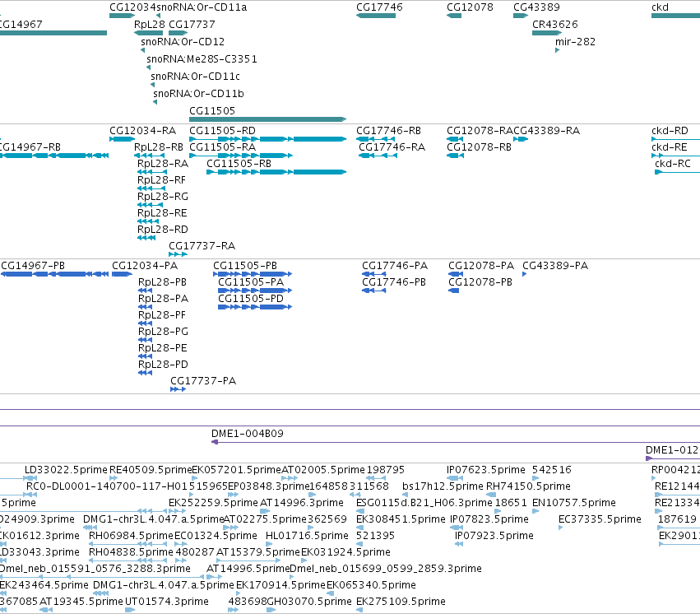Viewport: 700px width, 614px height.
Task: Click transcript RpL28-RE label
Action: point(162,213)
